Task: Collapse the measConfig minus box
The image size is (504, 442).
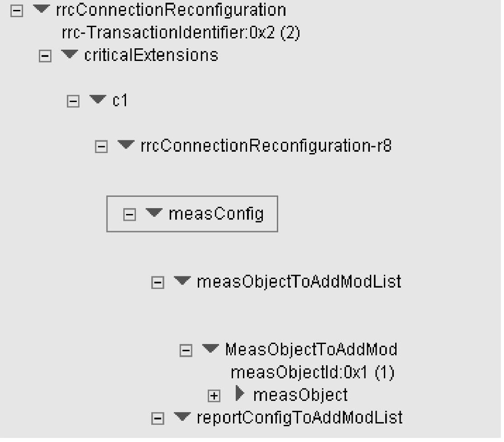Action: tap(129, 215)
